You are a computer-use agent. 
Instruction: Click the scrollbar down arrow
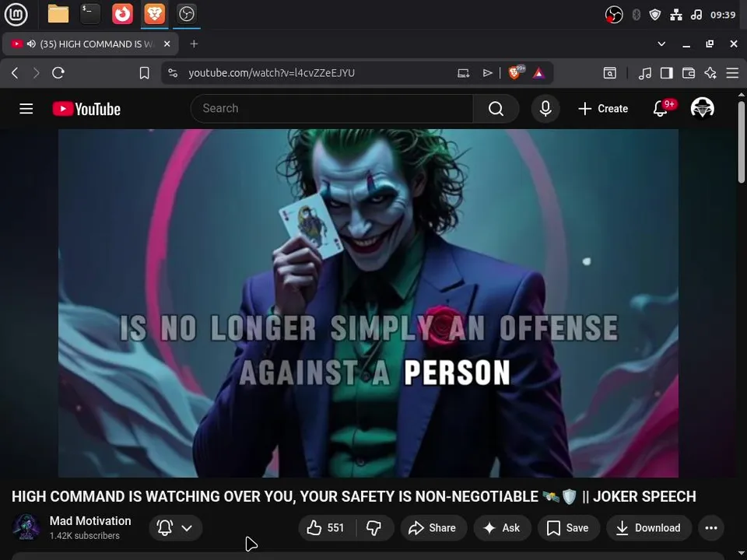click(741, 553)
